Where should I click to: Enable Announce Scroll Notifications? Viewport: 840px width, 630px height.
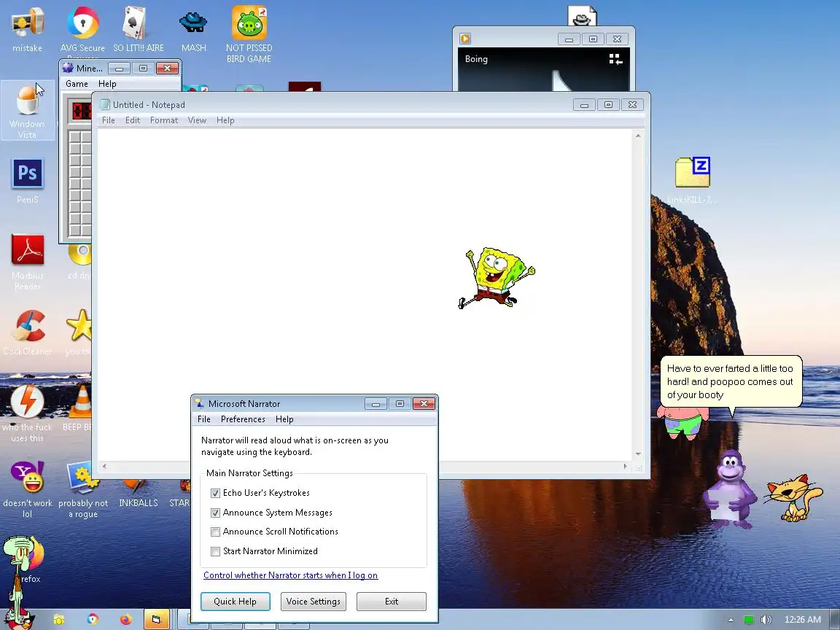tap(215, 532)
